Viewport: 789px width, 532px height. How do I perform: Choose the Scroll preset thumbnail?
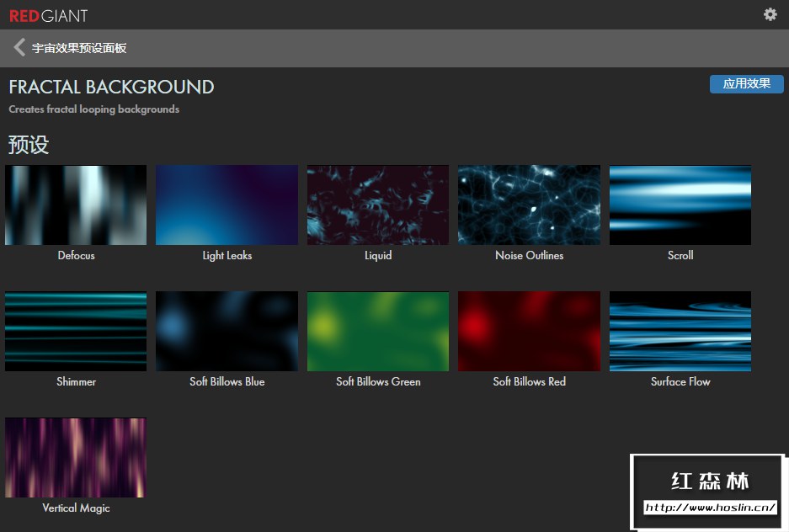(x=680, y=205)
